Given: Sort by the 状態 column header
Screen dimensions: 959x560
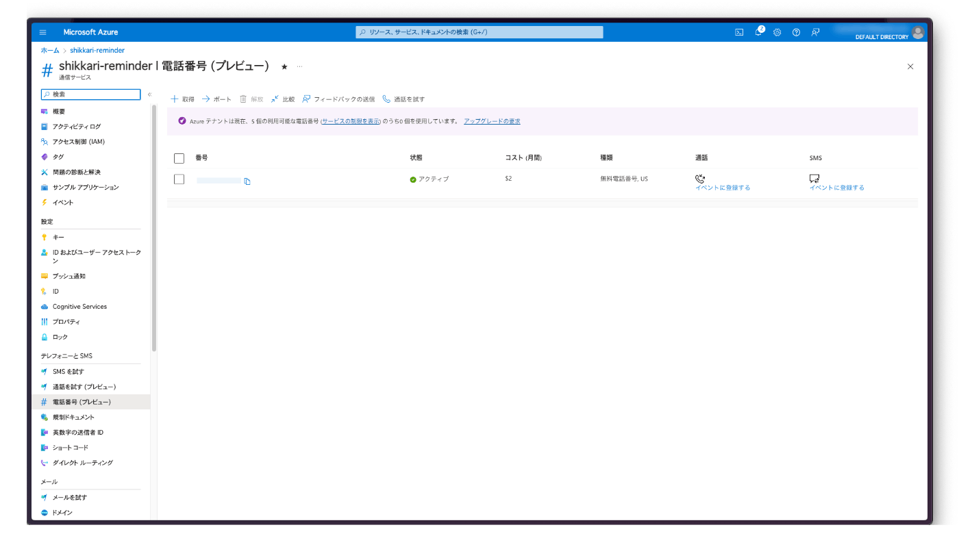Looking at the screenshot, I should (x=416, y=158).
